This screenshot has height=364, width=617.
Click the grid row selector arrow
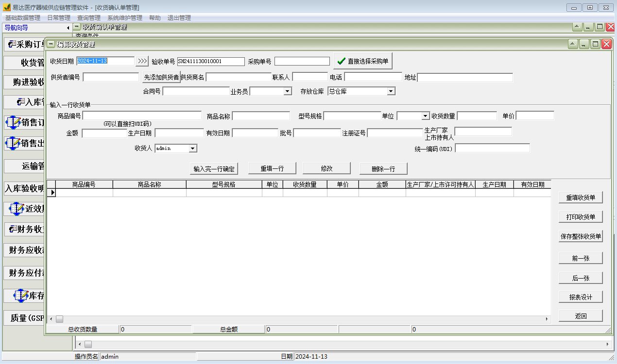pyautogui.click(x=51, y=193)
